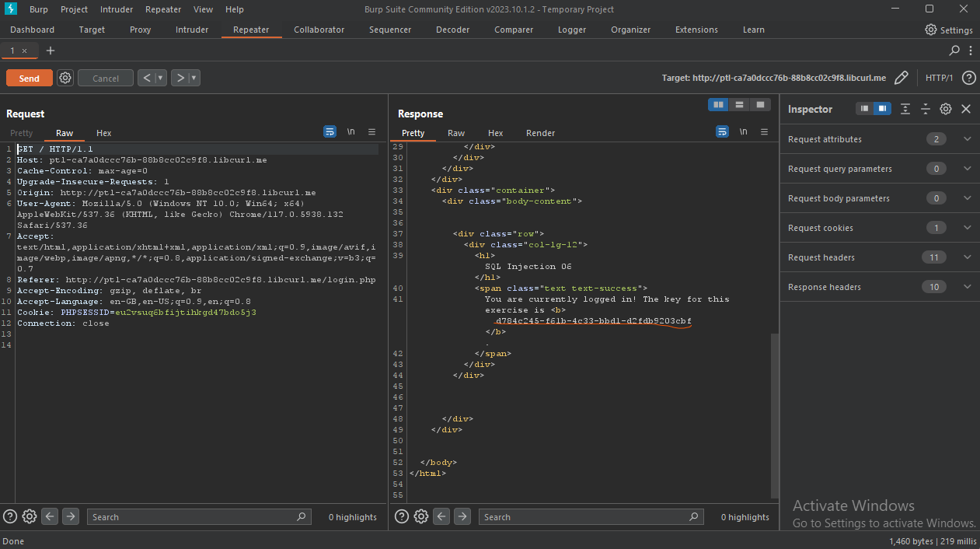980x549 pixels.
Task: Select the side-by-side layout toggle above Response
Action: tap(719, 104)
